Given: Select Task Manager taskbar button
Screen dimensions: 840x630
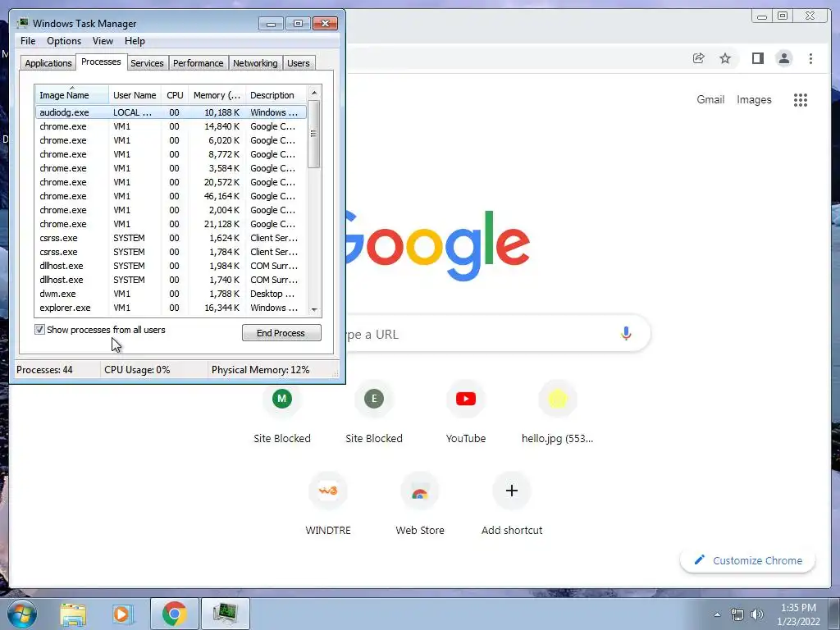Looking at the screenshot, I should 225,614.
